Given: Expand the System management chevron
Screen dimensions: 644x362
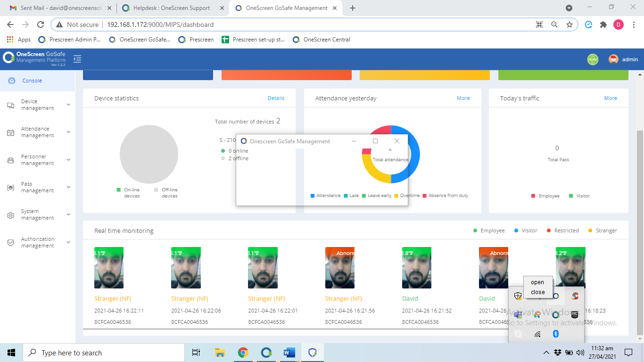Looking at the screenshot, I should [x=68, y=214].
